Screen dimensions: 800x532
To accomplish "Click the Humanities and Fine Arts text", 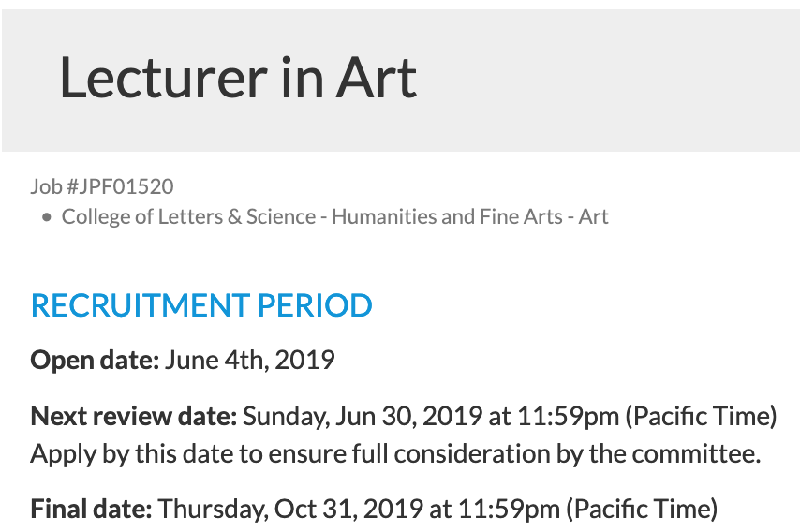I will point(447,216).
